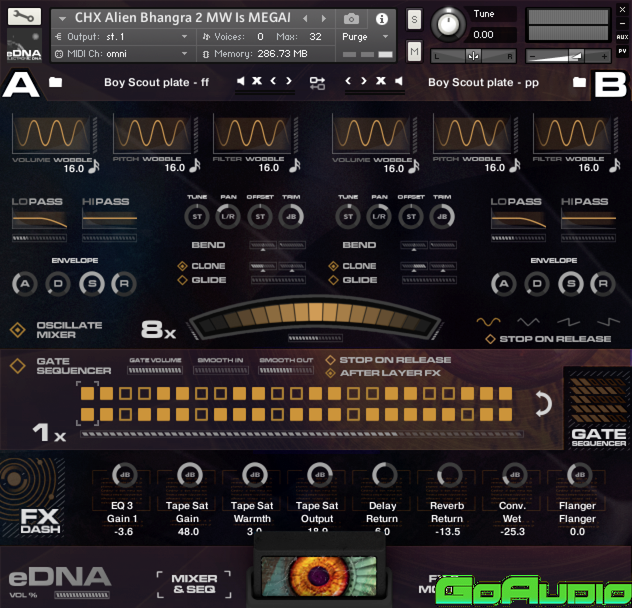Click the A/B swap link icon
Viewport: 632px width, 608px height.
317,83
